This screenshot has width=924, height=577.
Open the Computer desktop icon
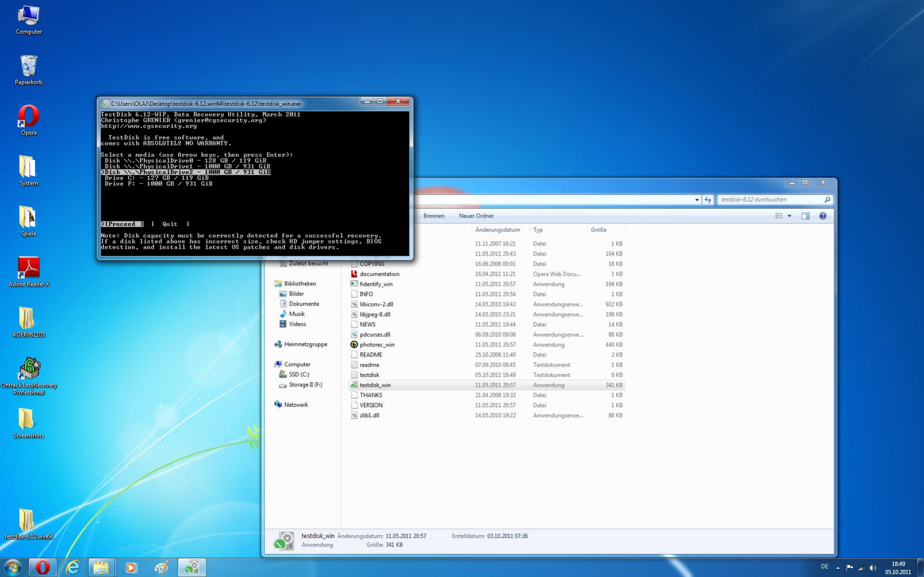click(x=29, y=20)
